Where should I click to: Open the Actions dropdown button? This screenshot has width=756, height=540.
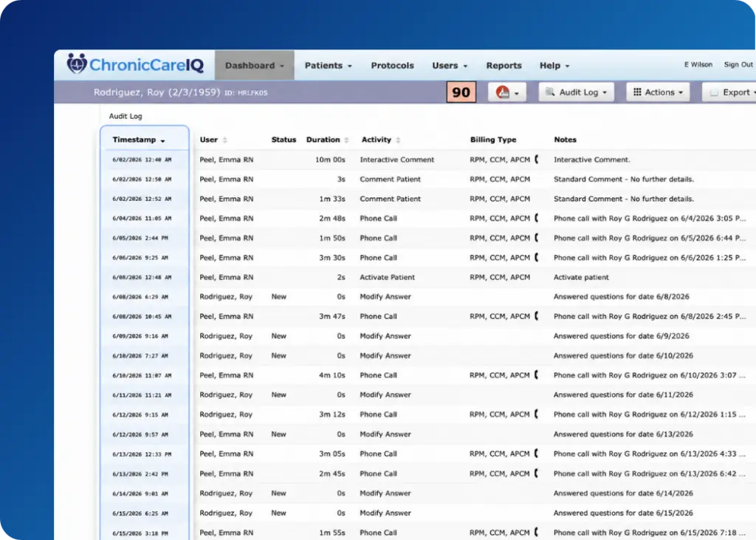[x=658, y=92]
